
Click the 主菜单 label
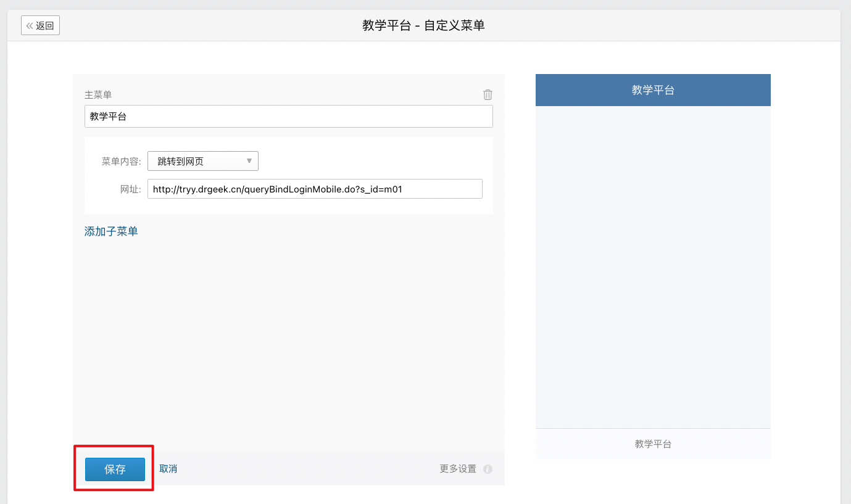98,95
